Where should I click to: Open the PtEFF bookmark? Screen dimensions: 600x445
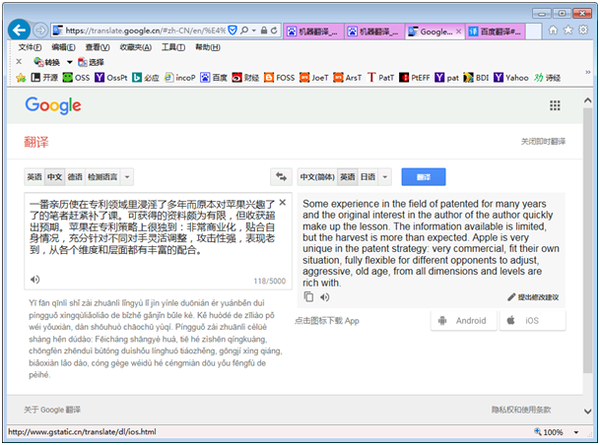(x=414, y=78)
